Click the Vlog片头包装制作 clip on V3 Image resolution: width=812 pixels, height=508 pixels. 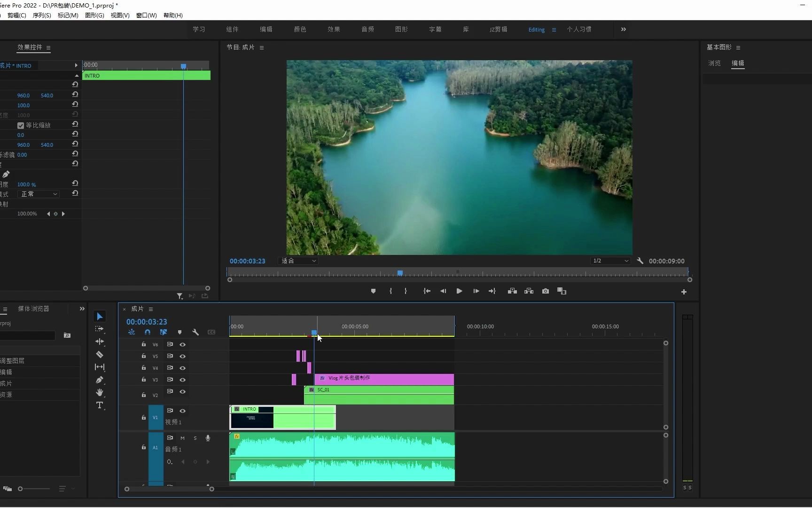(385, 379)
